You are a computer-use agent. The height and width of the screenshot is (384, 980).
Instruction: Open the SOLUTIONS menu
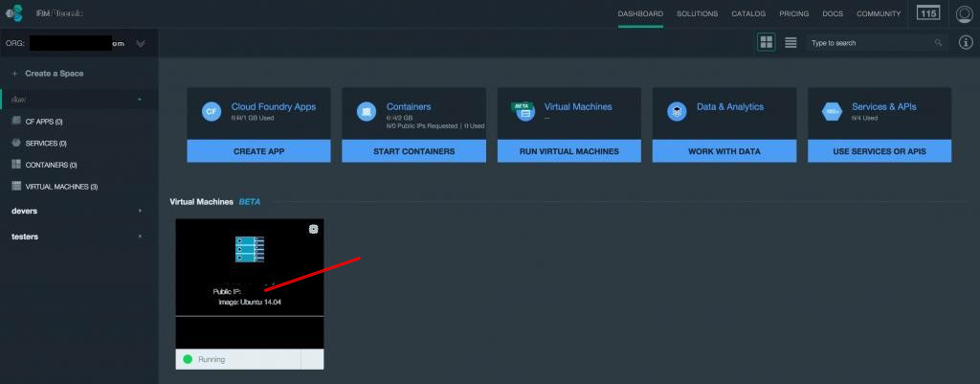(697, 13)
